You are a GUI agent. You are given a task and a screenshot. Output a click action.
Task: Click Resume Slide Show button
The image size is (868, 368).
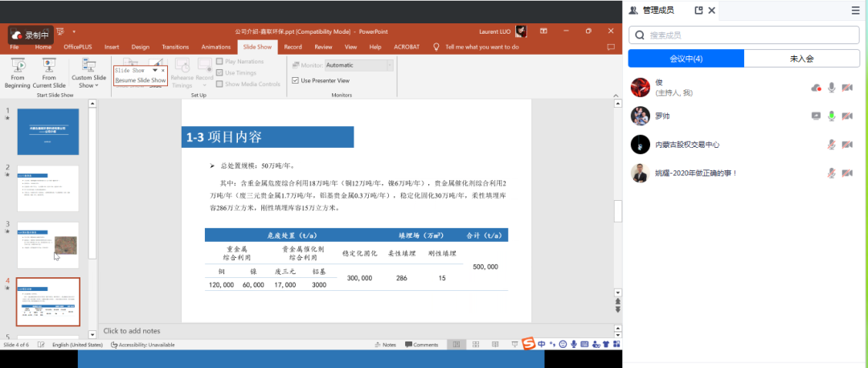click(141, 80)
